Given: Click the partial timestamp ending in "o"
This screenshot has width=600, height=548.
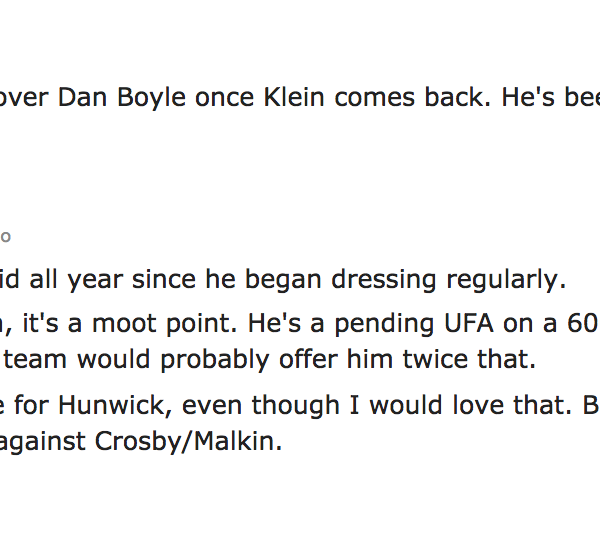Looking at the screenshot, I should click(x=5, y=238).
